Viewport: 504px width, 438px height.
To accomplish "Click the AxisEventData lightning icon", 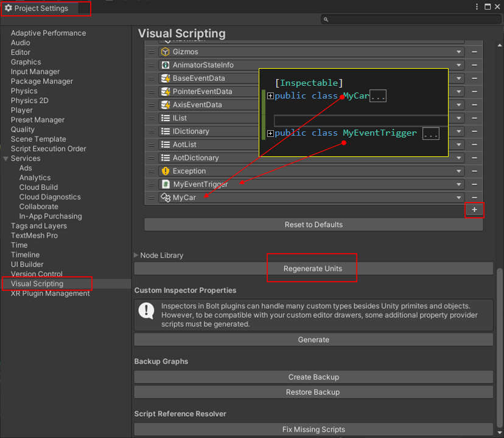I will pyautogui.click(x=166, y=105).
